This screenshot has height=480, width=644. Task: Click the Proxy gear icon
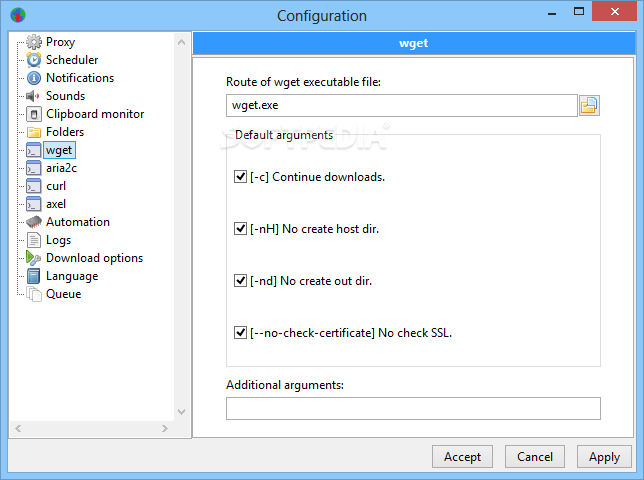[x=34, y=42]
